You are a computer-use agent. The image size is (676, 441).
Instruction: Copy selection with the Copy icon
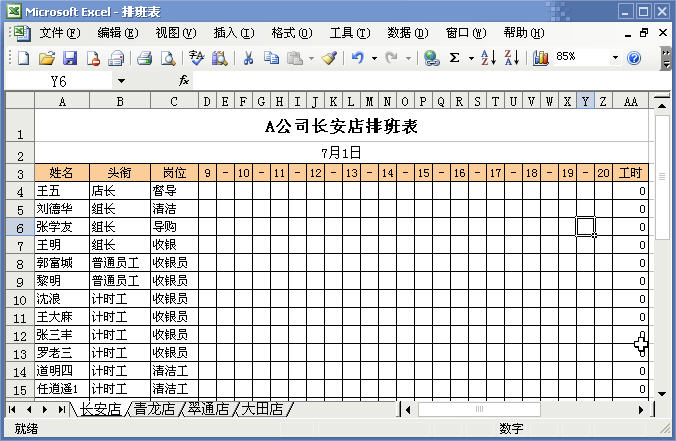271,58
